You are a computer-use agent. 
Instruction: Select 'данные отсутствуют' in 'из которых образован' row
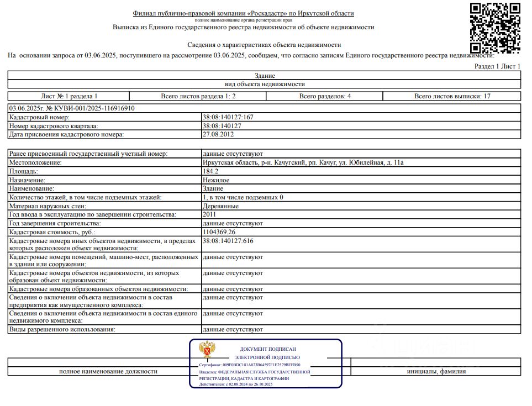(233, 273)
